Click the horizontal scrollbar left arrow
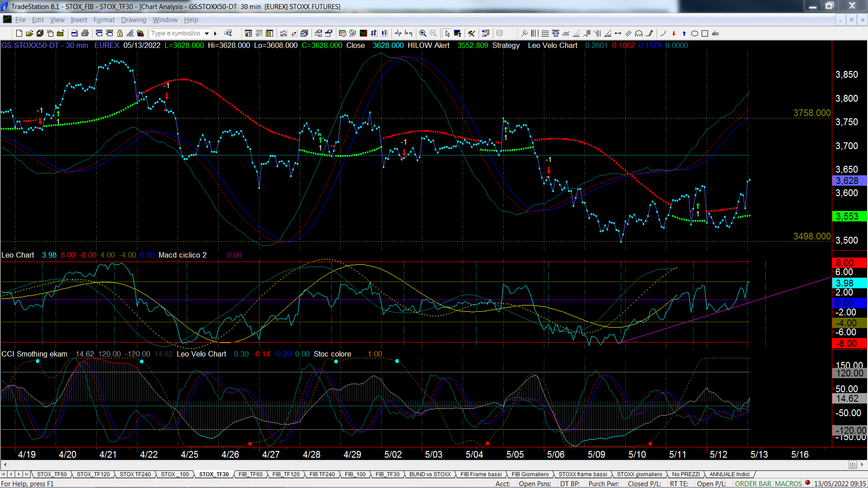The image size is (868, 488). [x=5, y=465]
